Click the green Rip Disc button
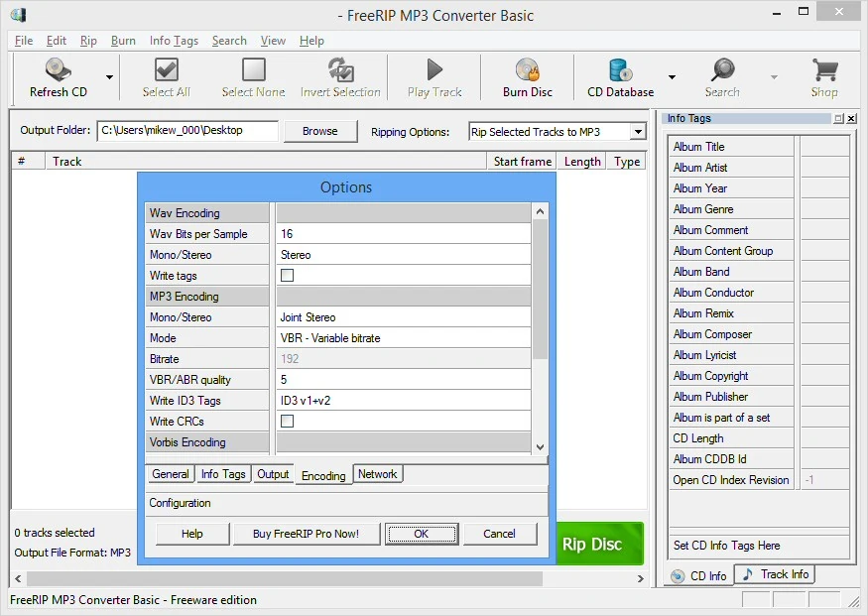 (x=600, y=544)
